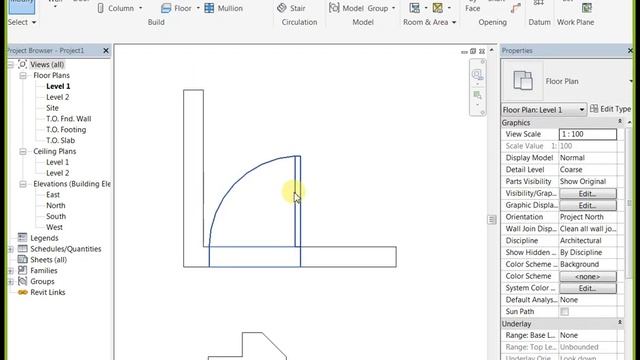Click the Zoom in Region navigation icon
Image resolution: width=640 pixels, height=360 pixels.
pyautogui.click(x=477, y=75)
